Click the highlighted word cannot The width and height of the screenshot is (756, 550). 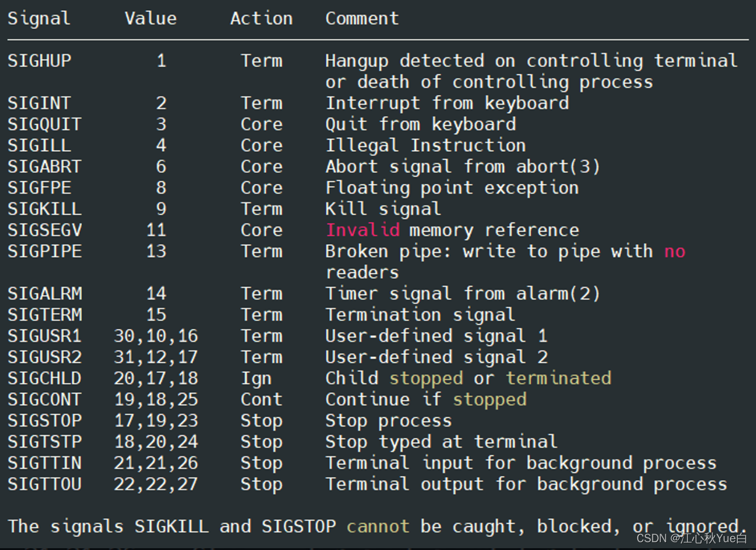(x=378, y=527)
